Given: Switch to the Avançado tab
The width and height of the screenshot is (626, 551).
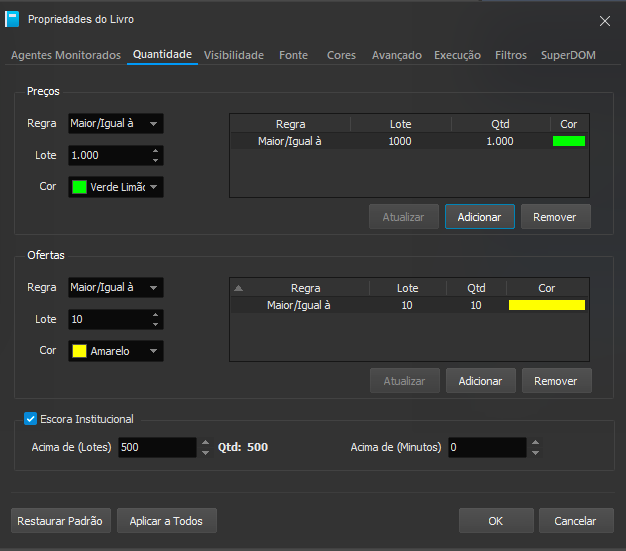Looking at the screenshot, I should (397, 55).
